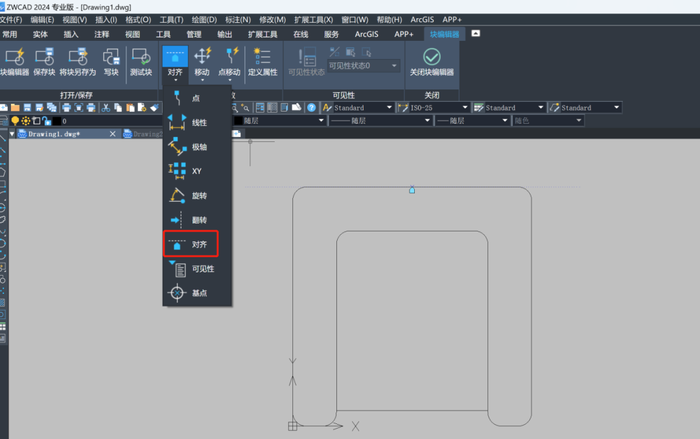
Task: Choose 极轴 polar parameter in dropdown list
Action: click(197, 147)
